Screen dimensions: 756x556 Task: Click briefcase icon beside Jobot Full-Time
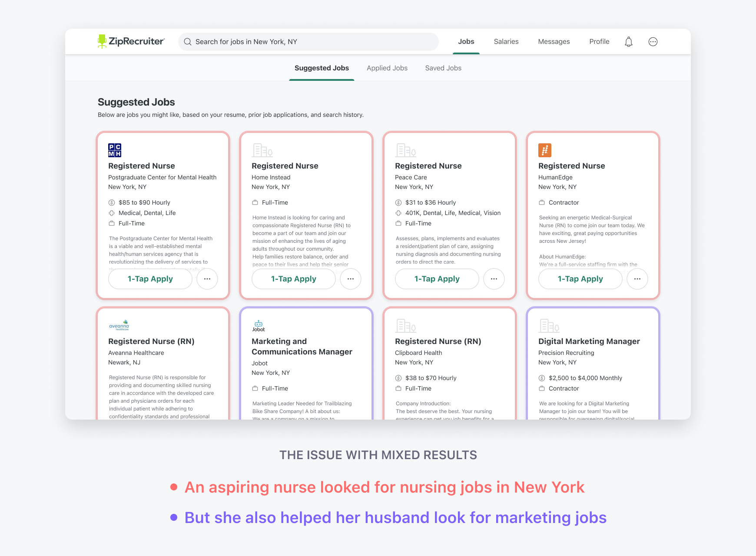point(255,388)
